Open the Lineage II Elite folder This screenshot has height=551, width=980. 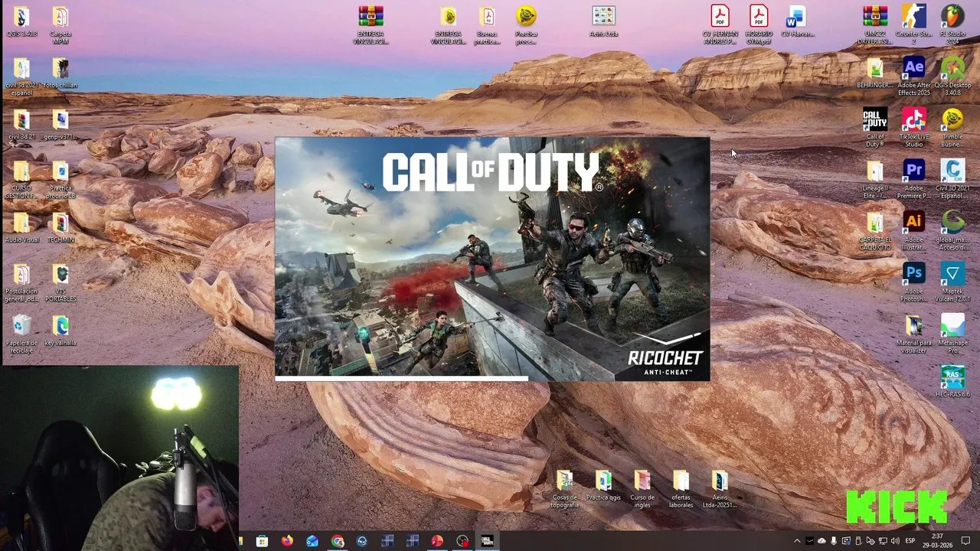point(875,180)
